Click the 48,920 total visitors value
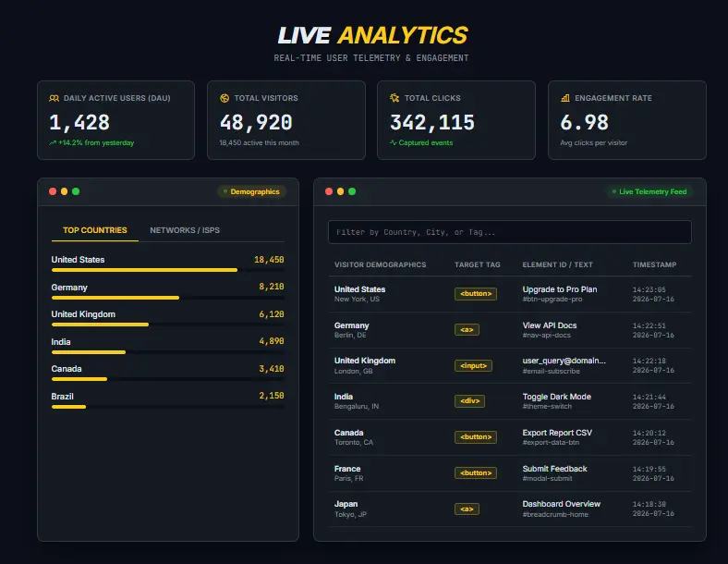The image size is (728, 564). click(256, 123)
